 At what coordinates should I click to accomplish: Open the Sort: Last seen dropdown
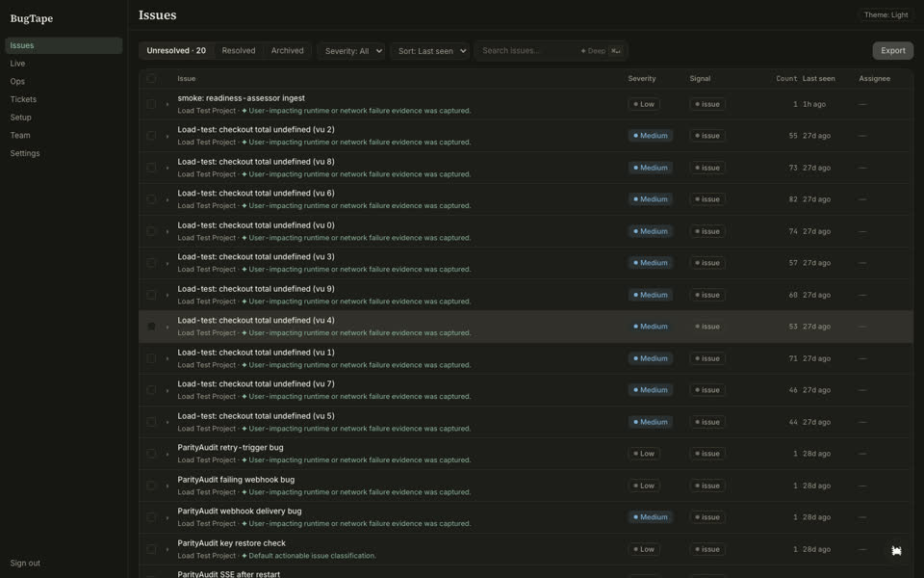(x=430, y=51)
